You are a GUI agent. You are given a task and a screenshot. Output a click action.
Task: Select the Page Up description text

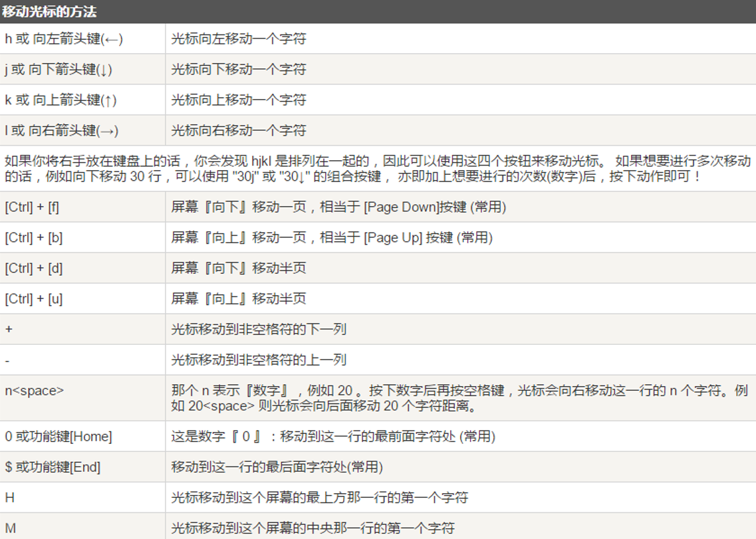tap(332, 237)
